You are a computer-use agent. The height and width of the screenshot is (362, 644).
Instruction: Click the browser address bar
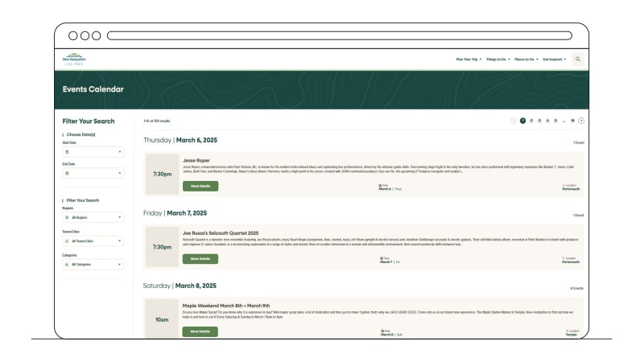[339, 35]
